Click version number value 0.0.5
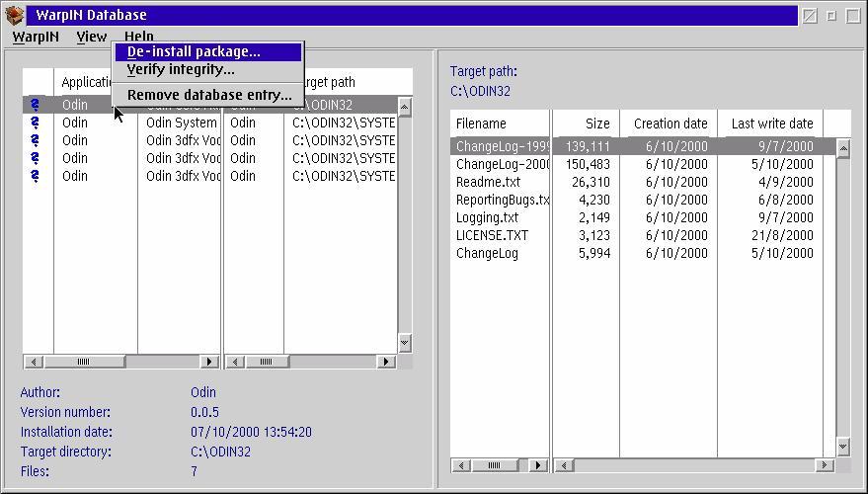 (x=204, y=413)
